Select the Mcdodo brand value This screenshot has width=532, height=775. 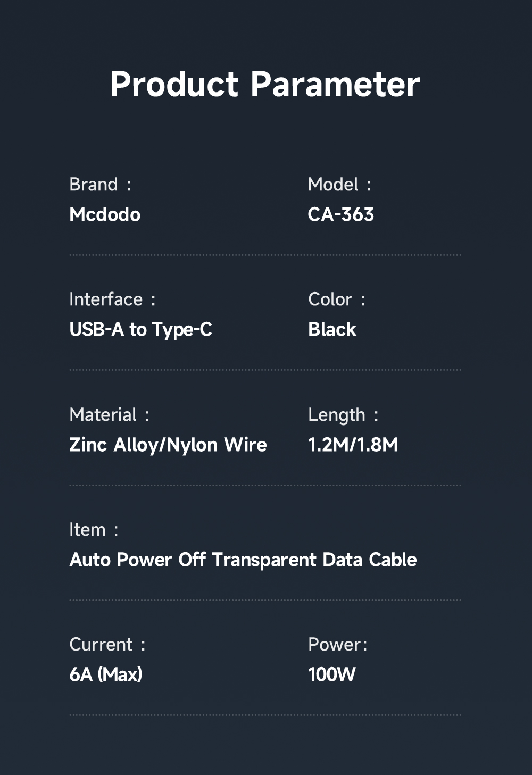(105, 215)
